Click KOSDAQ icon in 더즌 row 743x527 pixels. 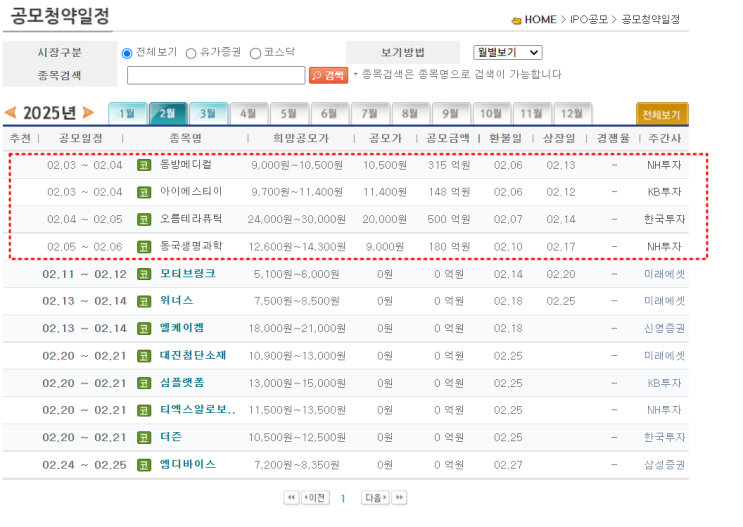(144, 438)
